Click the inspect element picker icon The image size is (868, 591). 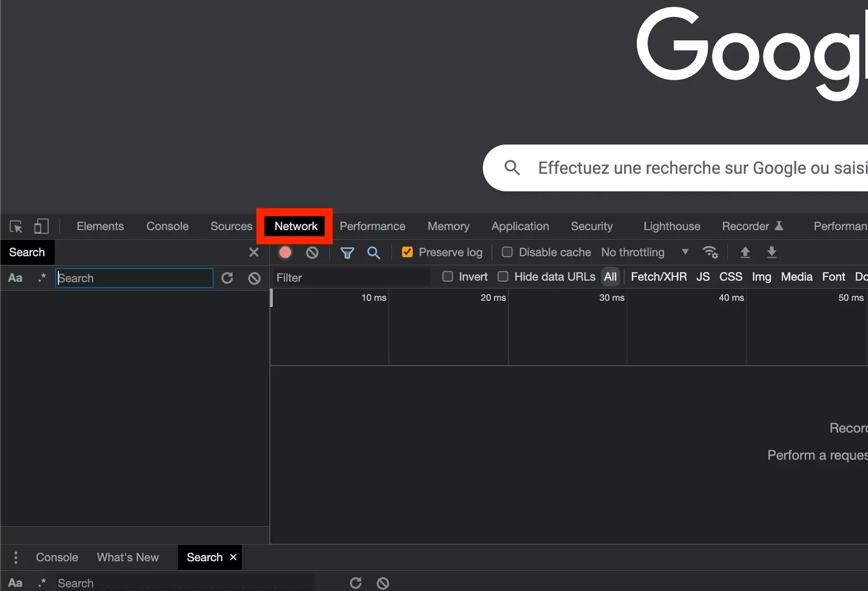[16, 226]
